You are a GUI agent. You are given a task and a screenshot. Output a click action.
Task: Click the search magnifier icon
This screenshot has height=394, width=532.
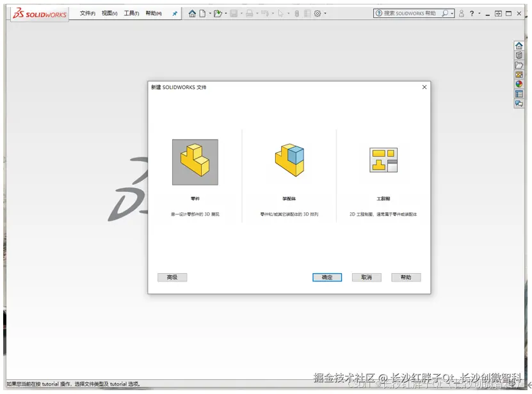pyautogui.click(x=444, y=13)
